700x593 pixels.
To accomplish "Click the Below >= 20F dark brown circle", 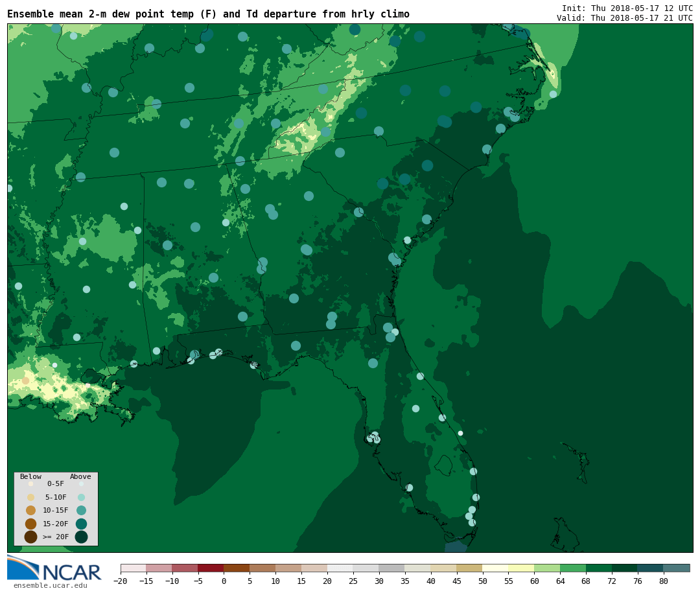I will tap(31, 537).
